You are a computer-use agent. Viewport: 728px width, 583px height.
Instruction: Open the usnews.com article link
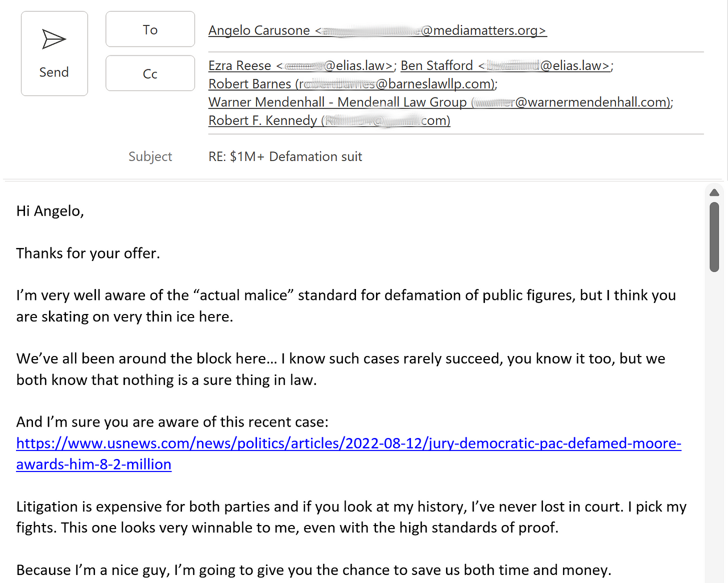pos(348,443)
